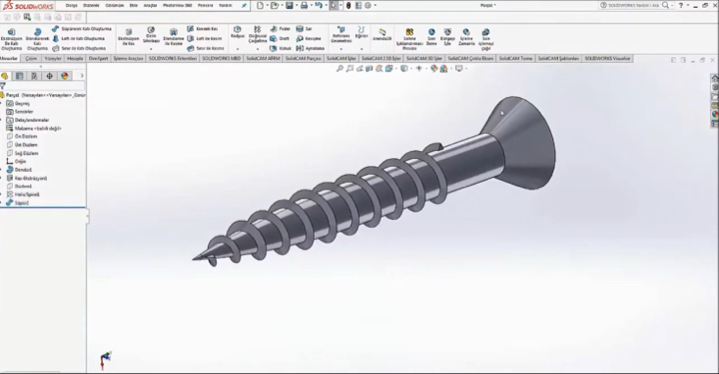Screen dimensions: 719x374
Task: Click the Malzeme <belirli değil> item
Action: (x=34, y=128)
